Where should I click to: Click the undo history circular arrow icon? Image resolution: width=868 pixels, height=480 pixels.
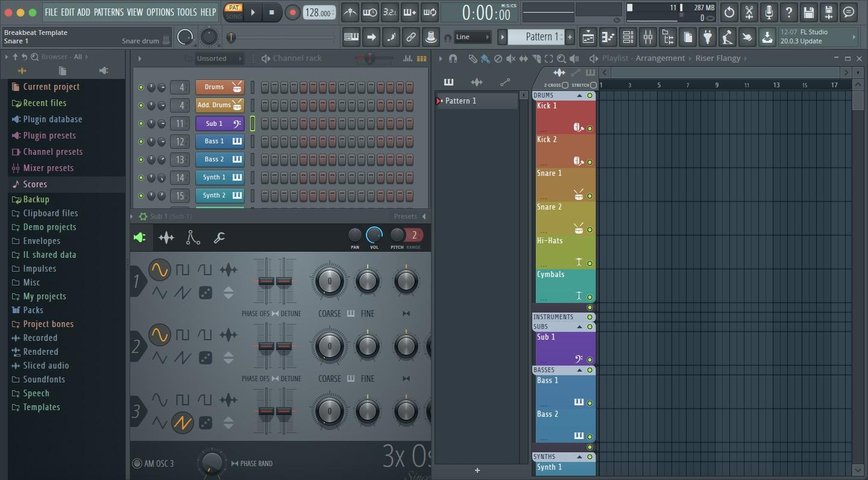(729, 12)
